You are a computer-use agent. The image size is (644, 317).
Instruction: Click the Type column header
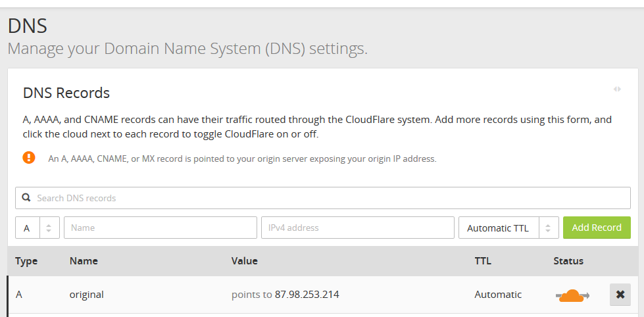[26, 261]
